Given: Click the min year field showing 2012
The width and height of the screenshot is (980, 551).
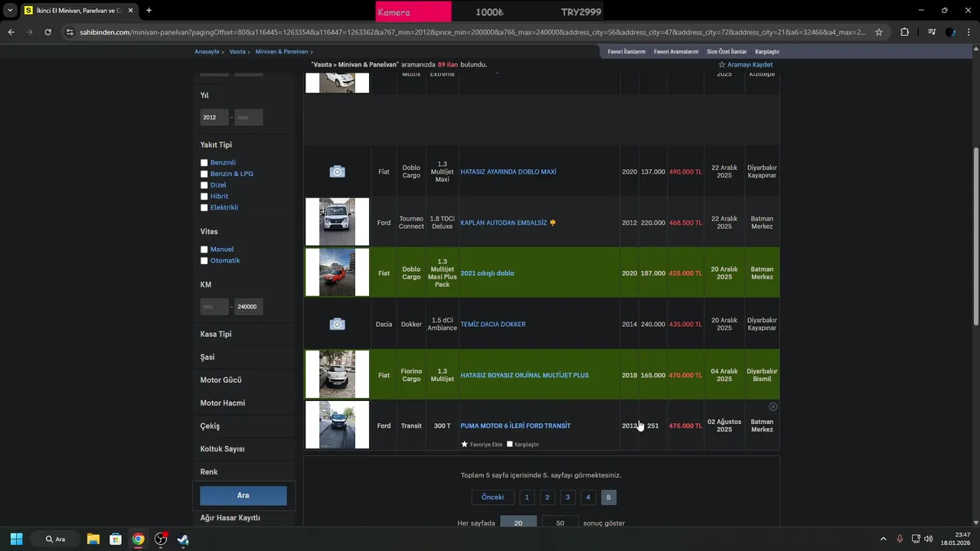Looking at the screenshot, I should [214, 117].
